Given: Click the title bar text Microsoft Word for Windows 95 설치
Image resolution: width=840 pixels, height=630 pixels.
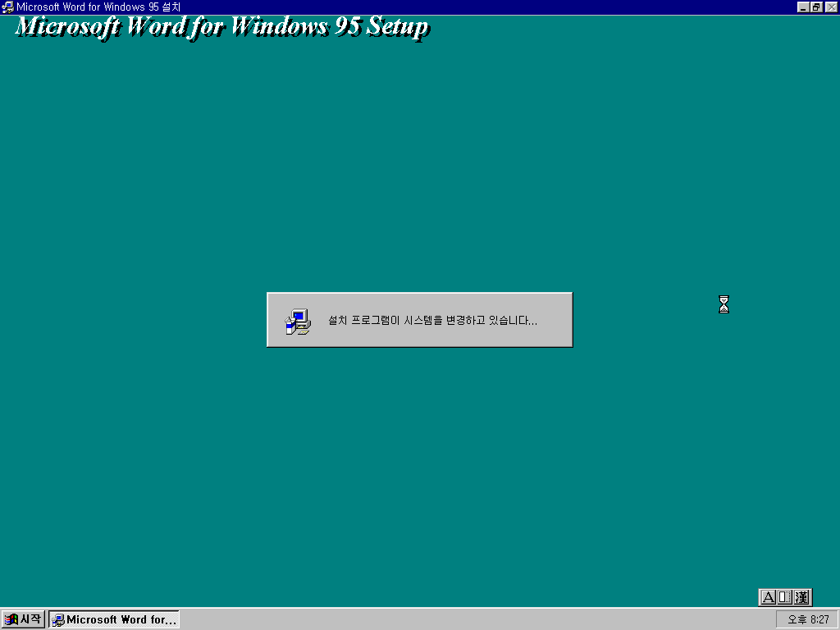Looking at the screenshot, I should pyautogui.click(x=98, y=7).
